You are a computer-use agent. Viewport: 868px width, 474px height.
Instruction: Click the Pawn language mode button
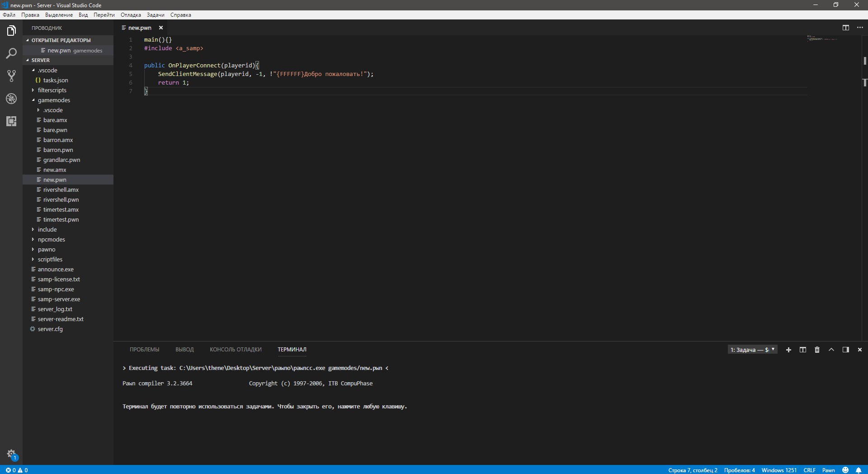[828, 470]
